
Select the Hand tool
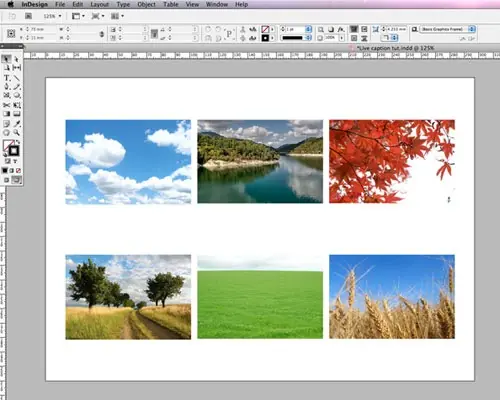click(x=6, y=133)
